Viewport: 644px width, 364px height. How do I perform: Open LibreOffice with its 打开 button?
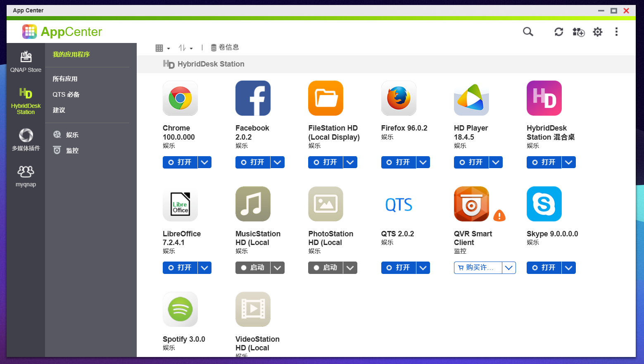(180, 268)
